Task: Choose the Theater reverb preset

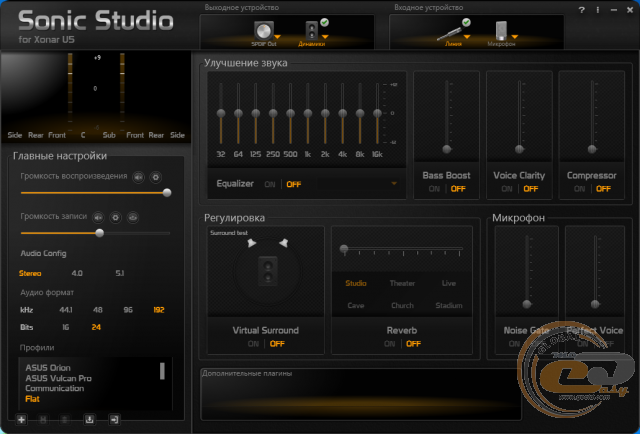Action: (402, 283)
